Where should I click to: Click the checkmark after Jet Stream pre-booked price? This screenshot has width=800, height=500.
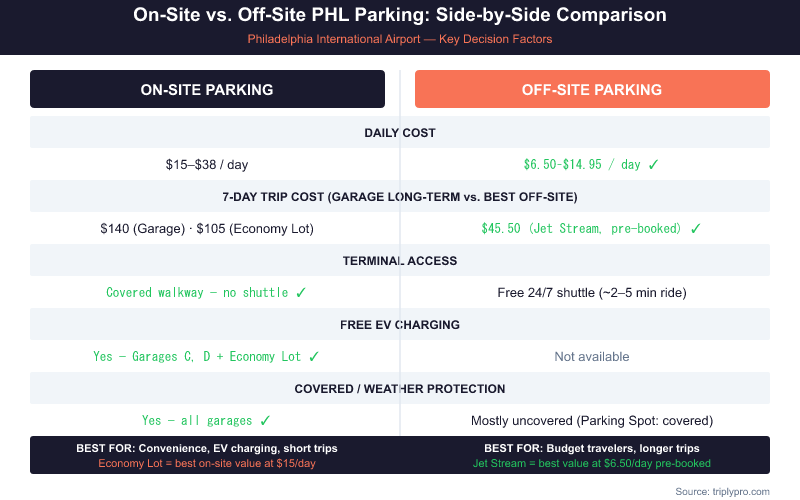point(696,228)
